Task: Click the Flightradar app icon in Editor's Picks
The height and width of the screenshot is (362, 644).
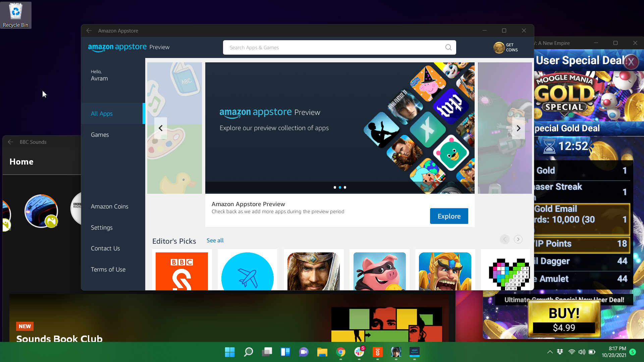Action: [247, 271]
